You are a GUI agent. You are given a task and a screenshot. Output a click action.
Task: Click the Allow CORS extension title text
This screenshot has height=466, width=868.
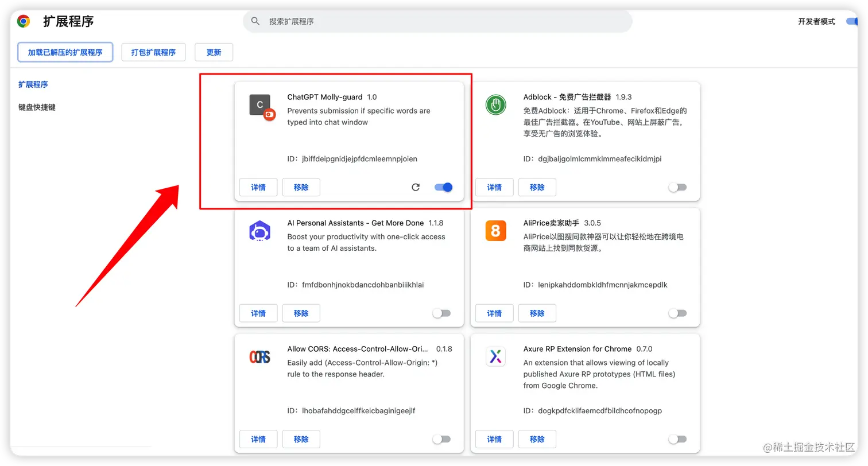pyautogui.click(x=359, y=349)
